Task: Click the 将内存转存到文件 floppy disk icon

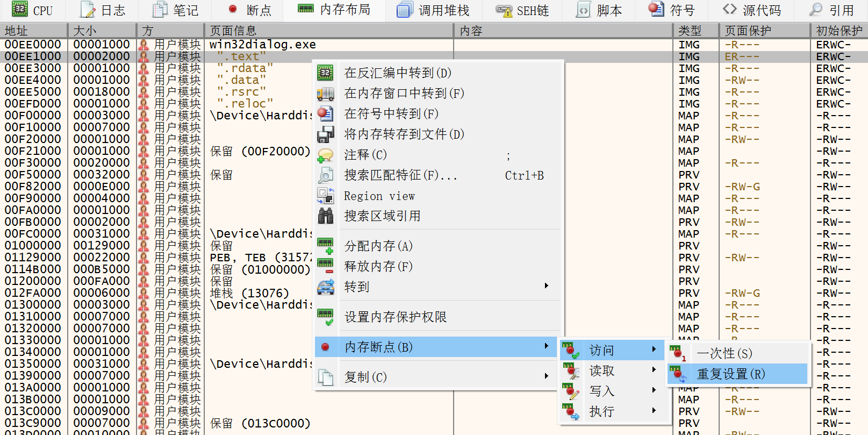Action: [325, 134]
